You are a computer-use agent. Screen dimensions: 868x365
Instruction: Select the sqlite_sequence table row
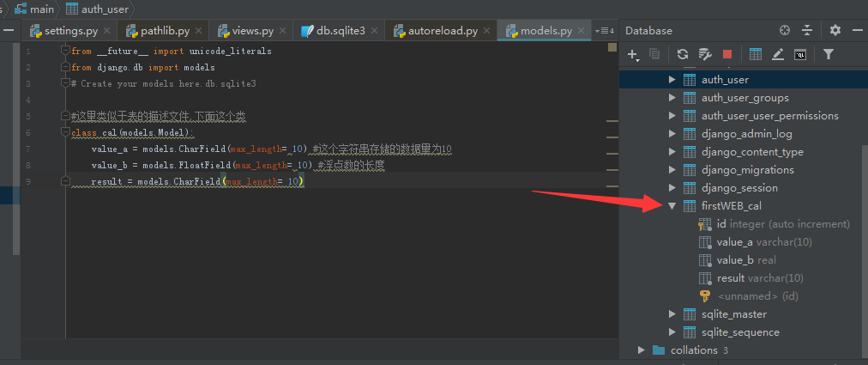pos(740,332)
